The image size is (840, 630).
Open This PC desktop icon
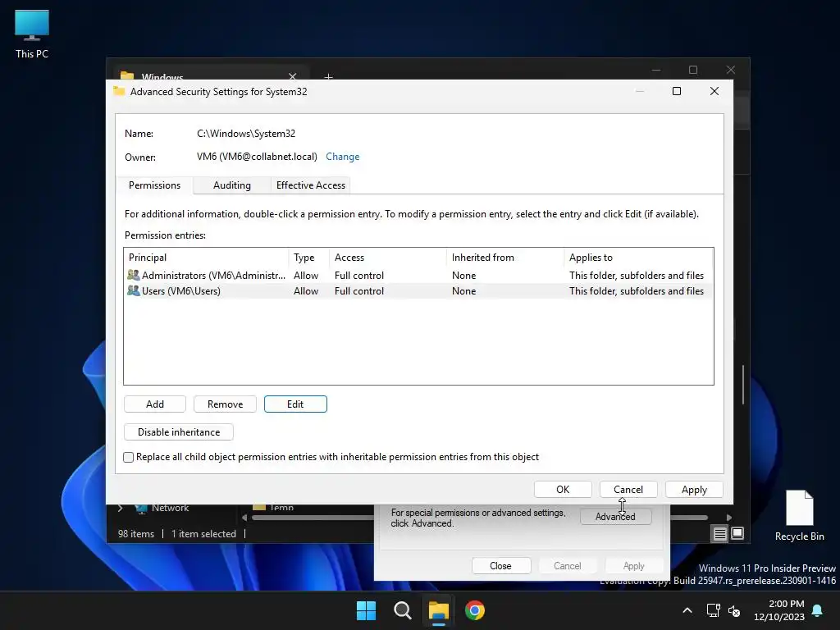[x=32, y=34]
